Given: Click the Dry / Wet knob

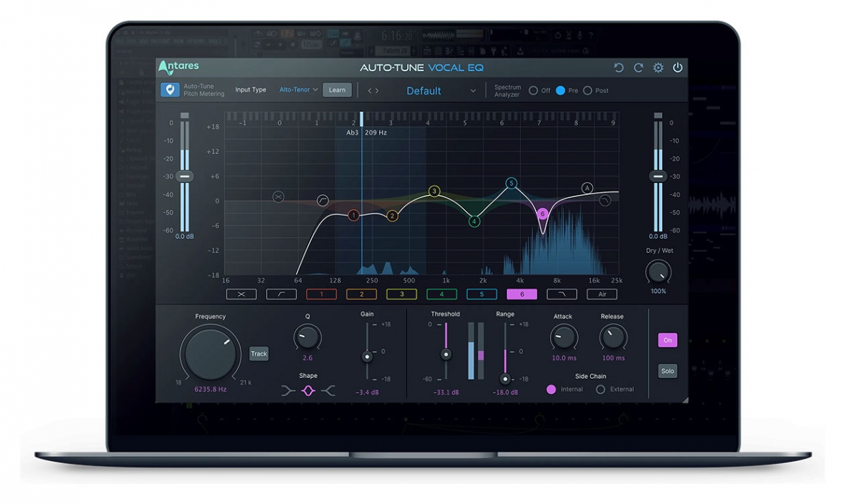Looking at the screenshot, I should tap(658, 272).
